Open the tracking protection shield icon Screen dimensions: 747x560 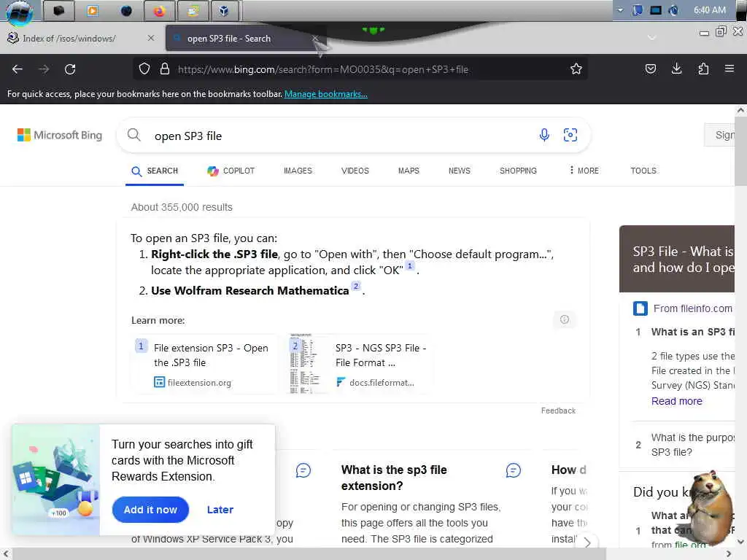pos(144,69)
